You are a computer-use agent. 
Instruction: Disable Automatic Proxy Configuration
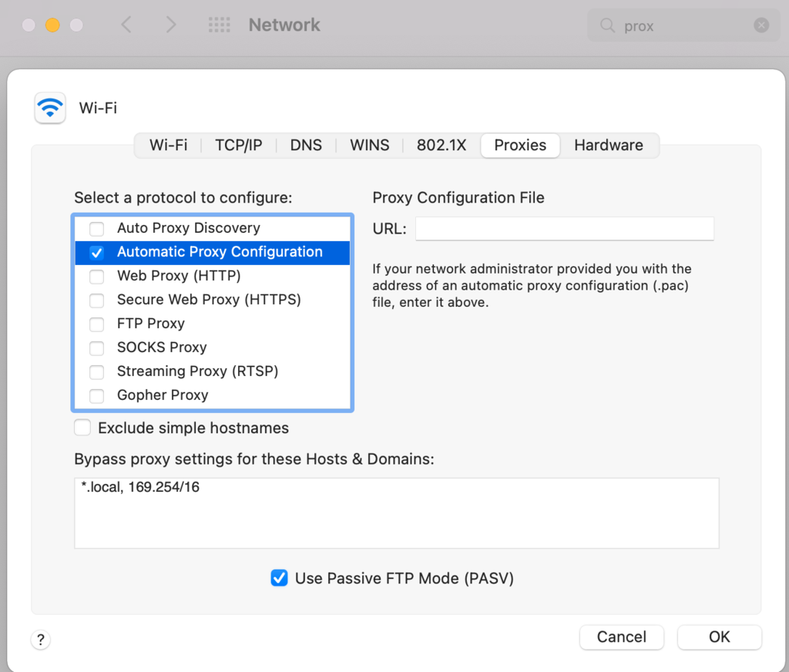point(96,252)
